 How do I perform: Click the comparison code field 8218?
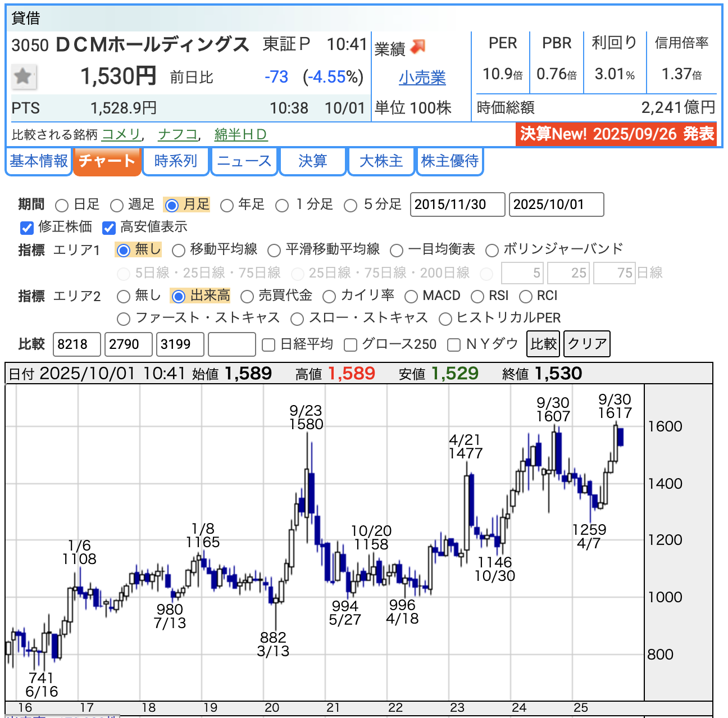pyautogui.click(x=77, y=344)
